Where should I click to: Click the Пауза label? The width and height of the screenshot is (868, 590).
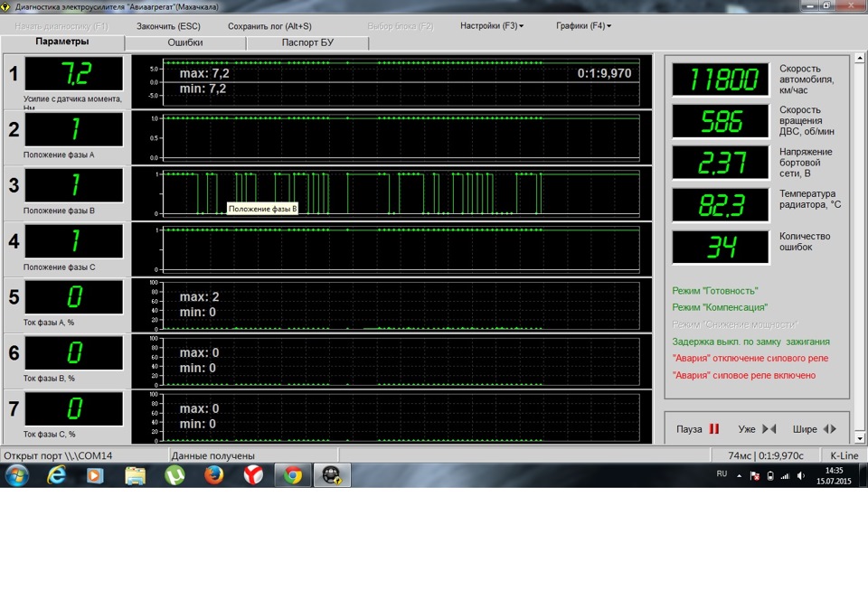(689, 429)
